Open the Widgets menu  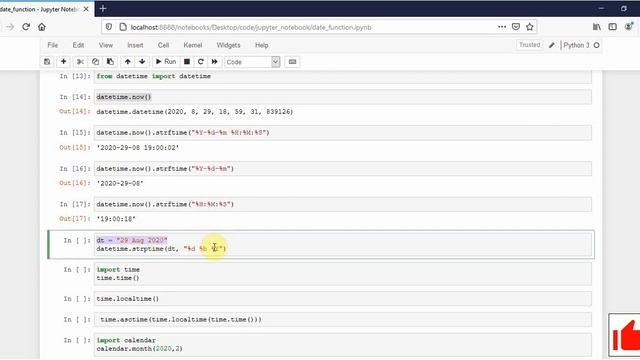point(228,45)
